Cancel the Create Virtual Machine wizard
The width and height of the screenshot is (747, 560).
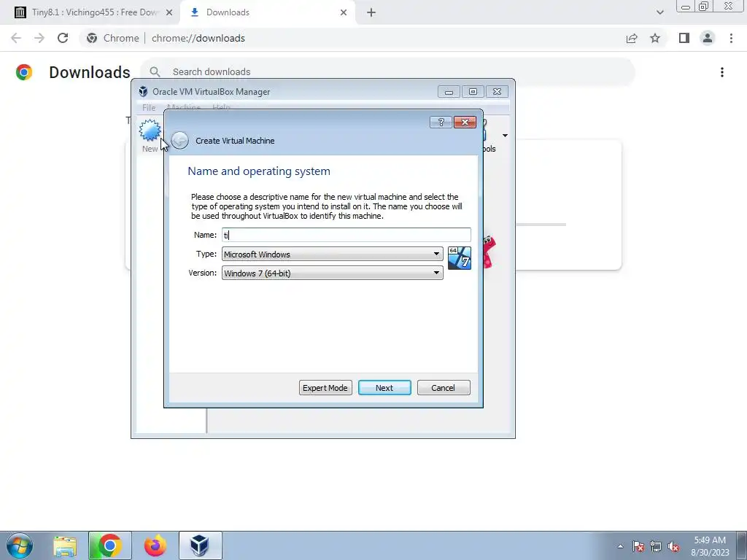pyautogui.click(x=444, y=388)
